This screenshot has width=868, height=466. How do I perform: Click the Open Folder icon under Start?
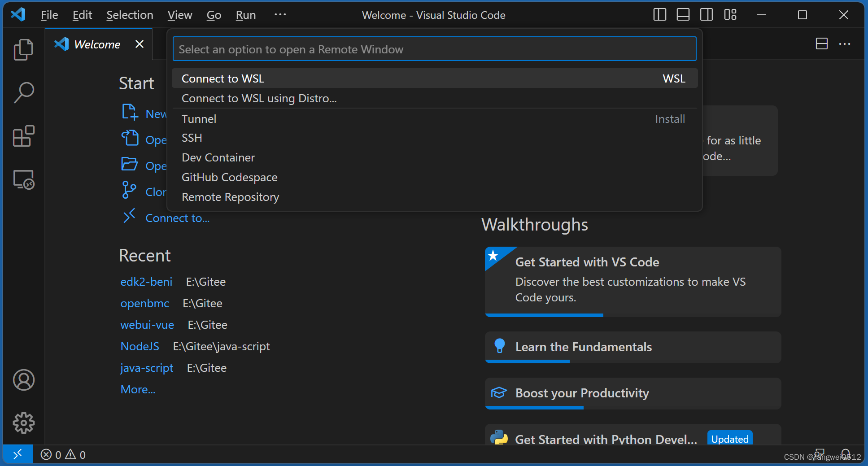coord(130,164)
